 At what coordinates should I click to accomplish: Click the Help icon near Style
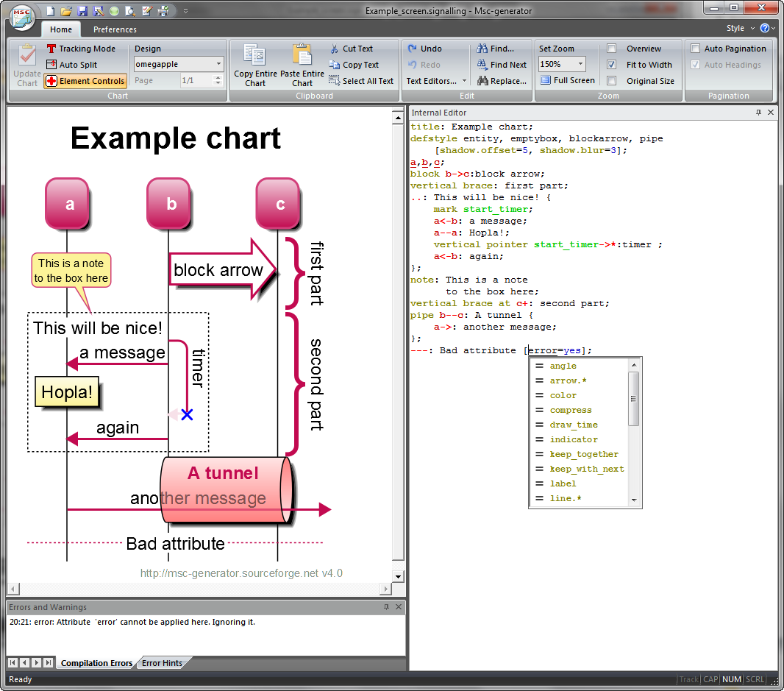pyautogui.click(x=765, y=29)
